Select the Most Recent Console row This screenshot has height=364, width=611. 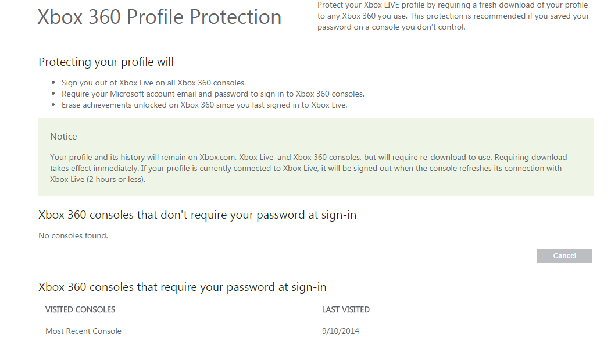click(x=83, y=331)
